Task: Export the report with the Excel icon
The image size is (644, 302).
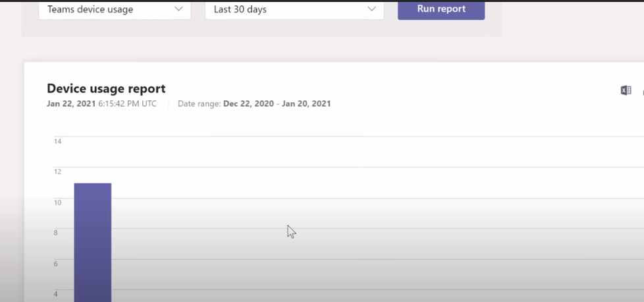Action: [x=626, y=90]
